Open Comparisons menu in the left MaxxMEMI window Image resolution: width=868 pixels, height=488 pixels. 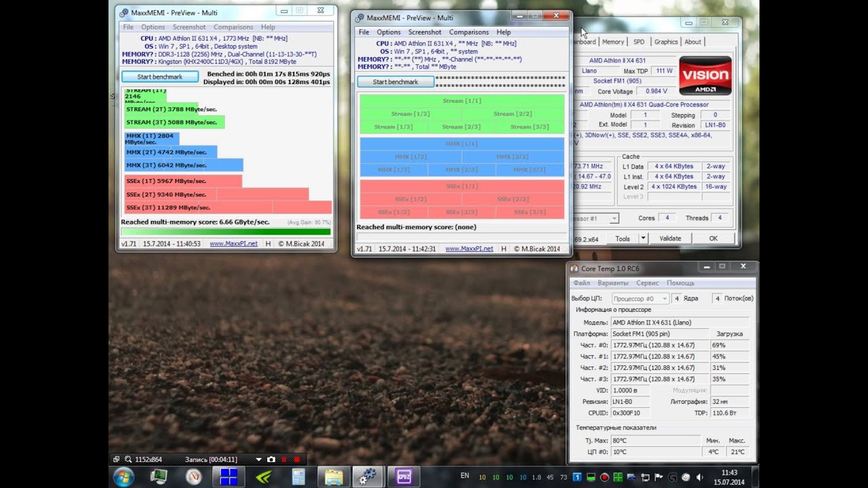233,27
